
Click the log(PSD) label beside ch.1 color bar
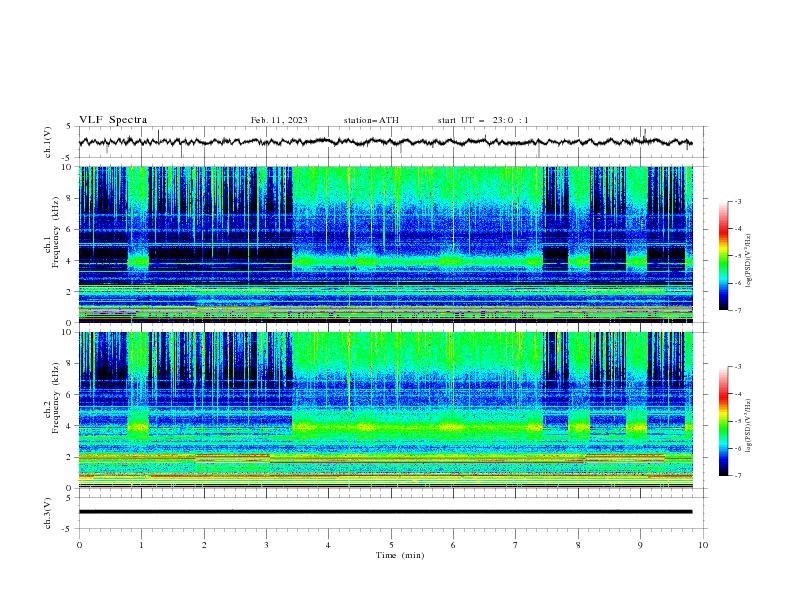click(x=749, y=261)
